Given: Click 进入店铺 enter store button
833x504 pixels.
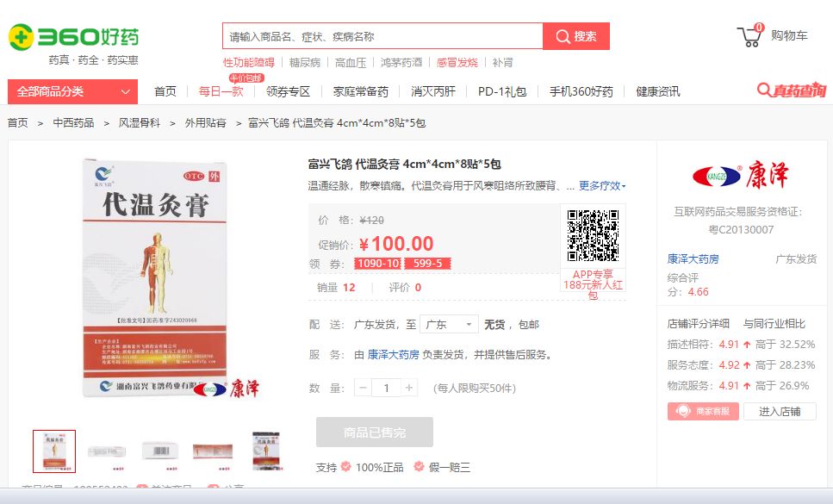Looking at the screenshot, I should tap(780, 412).
